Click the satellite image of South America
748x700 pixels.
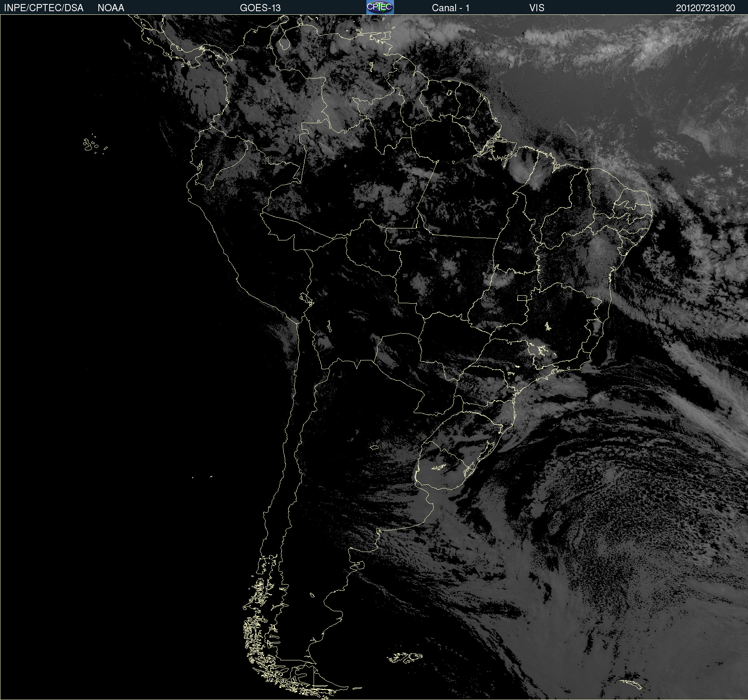(x=374, y=357)
